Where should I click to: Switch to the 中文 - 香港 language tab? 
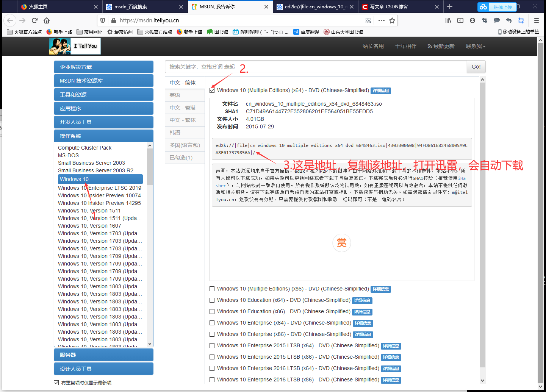coord(185,108)
